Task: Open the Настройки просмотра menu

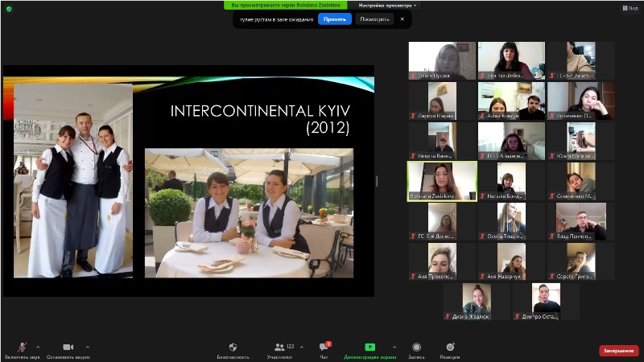Action: (x=388, y=5)
